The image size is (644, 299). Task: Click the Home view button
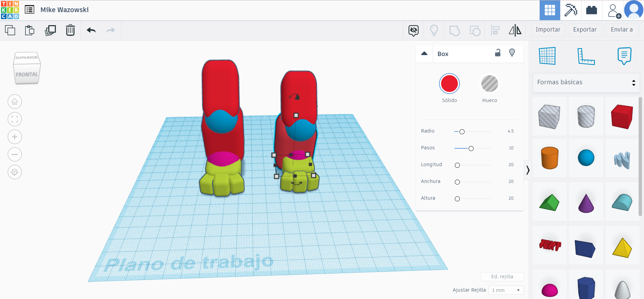coord(15,102)
